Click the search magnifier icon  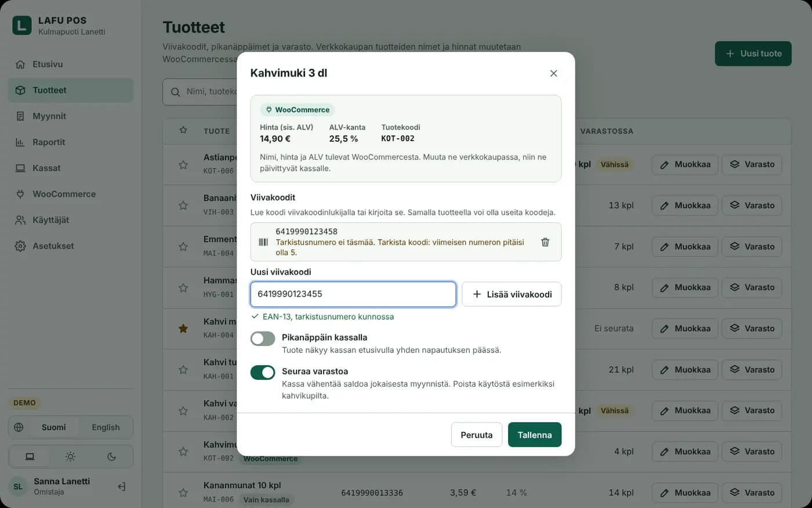pos(176,92)
